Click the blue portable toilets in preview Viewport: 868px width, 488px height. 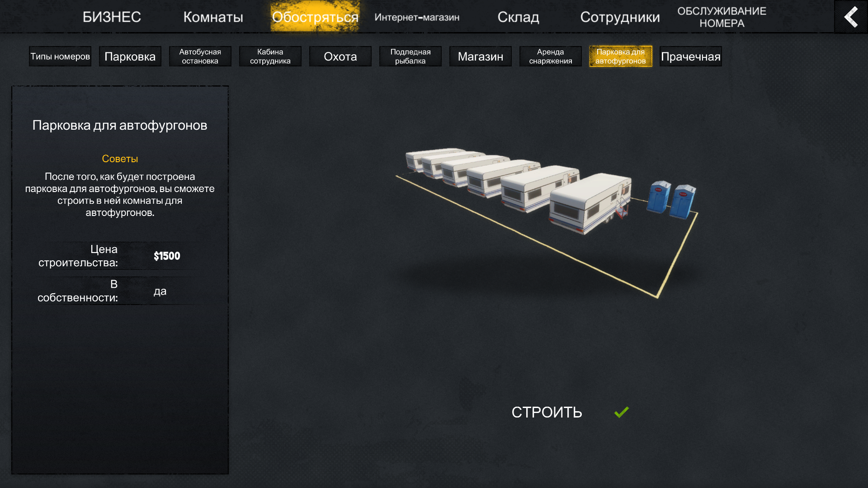[671, 199]
